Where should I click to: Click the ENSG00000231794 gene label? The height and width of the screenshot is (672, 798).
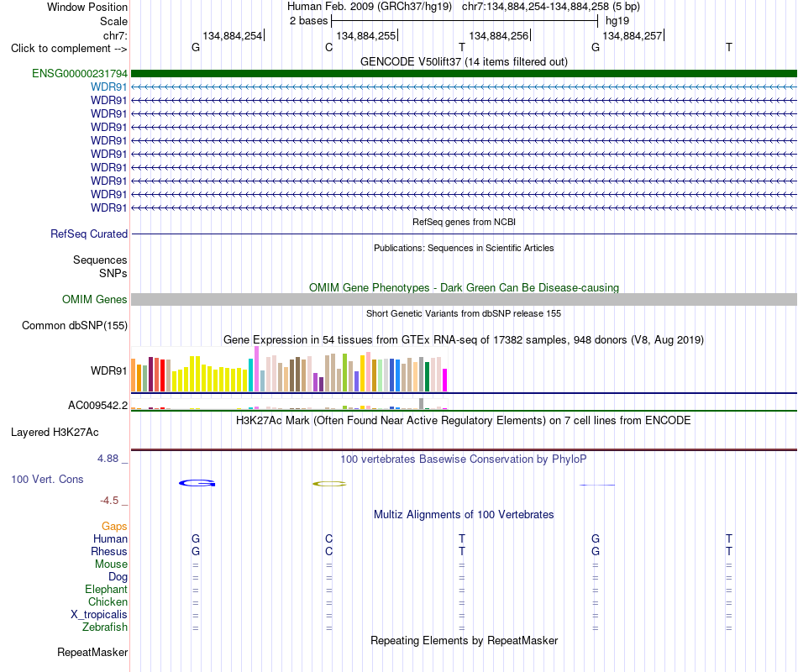pos(80,73)
